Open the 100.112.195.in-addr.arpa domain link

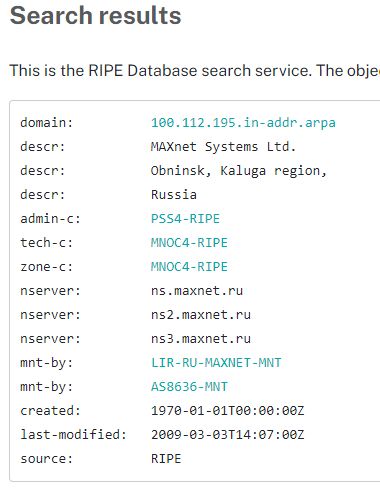[243, 123]
